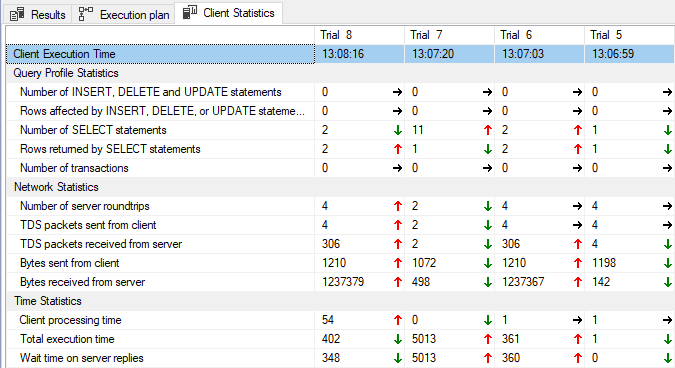Click Trial 8 wait time value 348
Image resolution: width=675 pixels, height=368 pixels.
(331, 358)
